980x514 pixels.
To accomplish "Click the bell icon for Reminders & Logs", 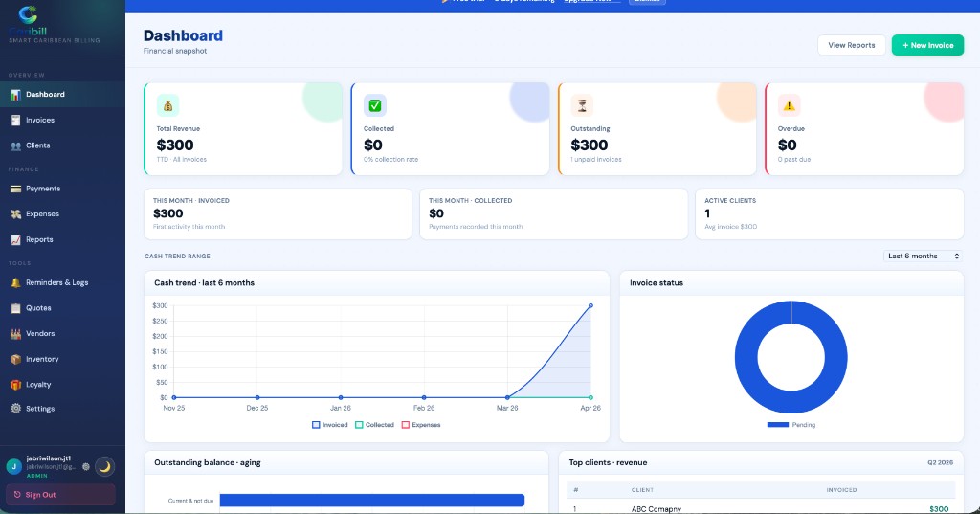I will [15, 282].
